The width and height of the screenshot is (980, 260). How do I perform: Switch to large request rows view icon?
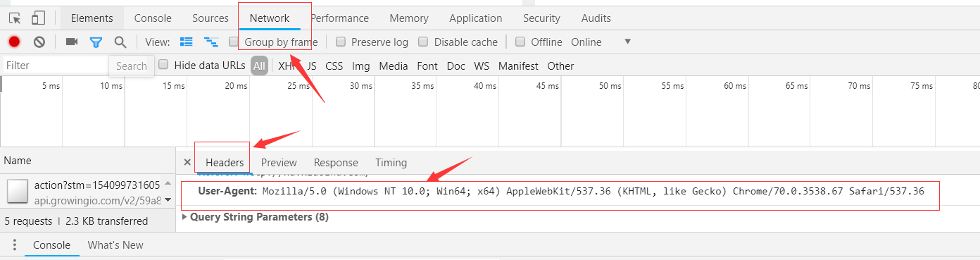click(187, 42)
